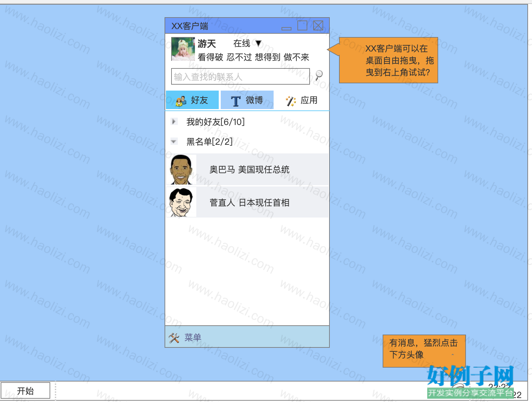This screenshot has width=532, height=402.
Task: Click the 奥巴马 avatar image
Action: tap(181, 169)
